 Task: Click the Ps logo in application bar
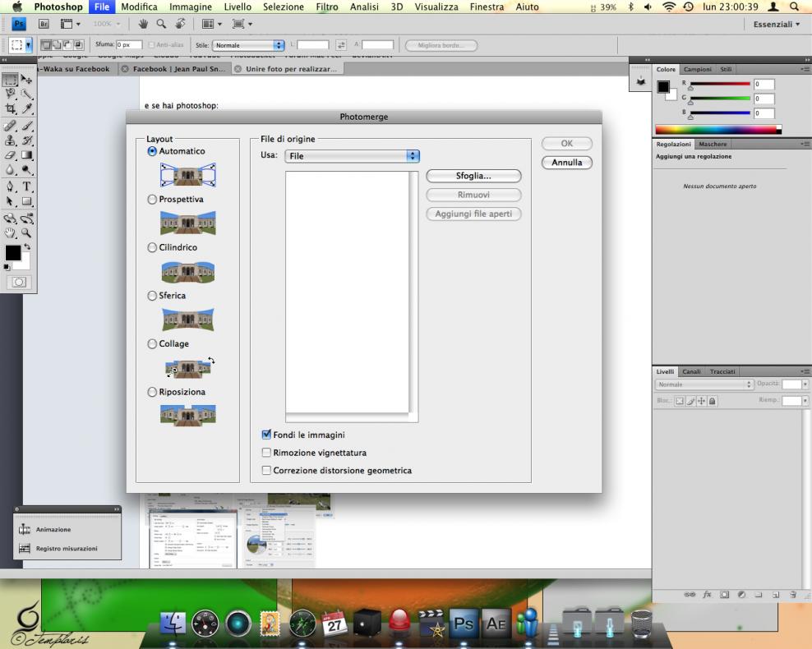click(19, 24)
